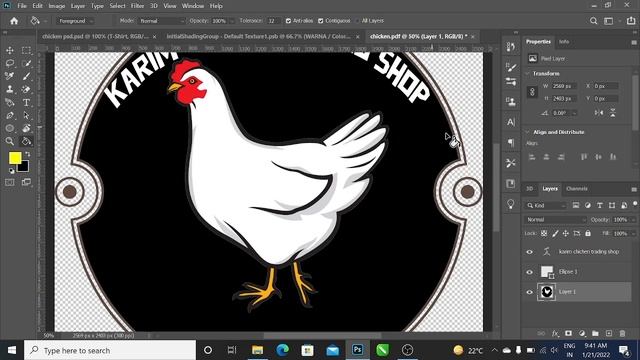Hide the Layer 1 eye icon
Viewport: 640px width, 360px height.
pos(529,292)
